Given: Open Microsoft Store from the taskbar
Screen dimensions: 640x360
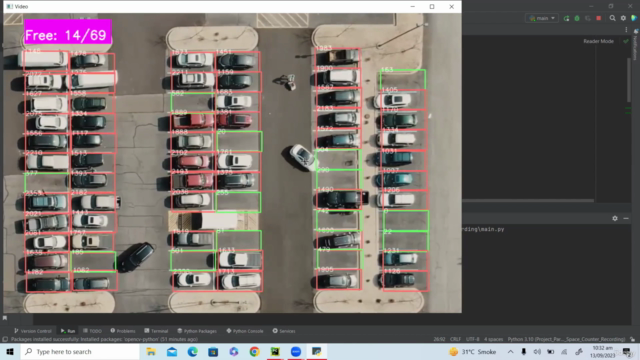Looking at the screenshot, I should point(213,351).
